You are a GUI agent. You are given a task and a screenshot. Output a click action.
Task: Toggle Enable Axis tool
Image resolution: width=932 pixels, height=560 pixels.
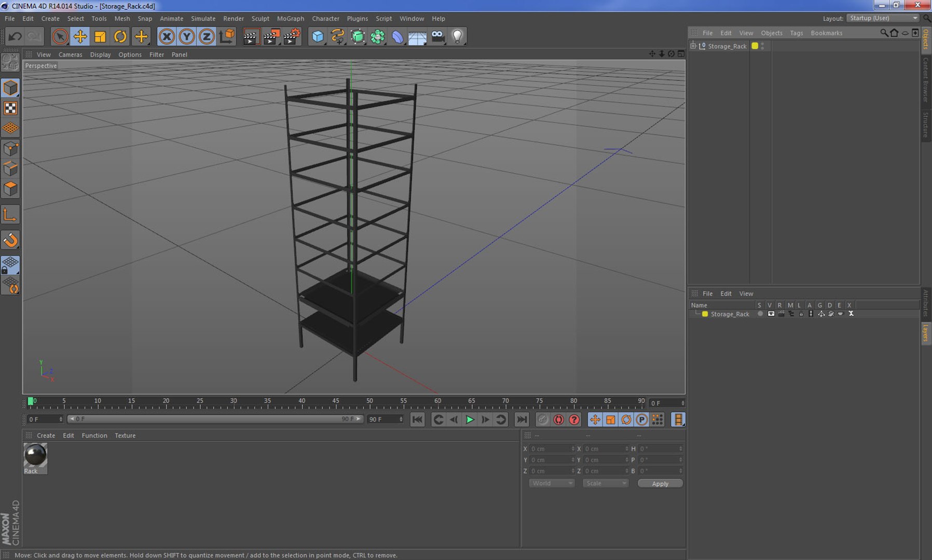point(10,214)
